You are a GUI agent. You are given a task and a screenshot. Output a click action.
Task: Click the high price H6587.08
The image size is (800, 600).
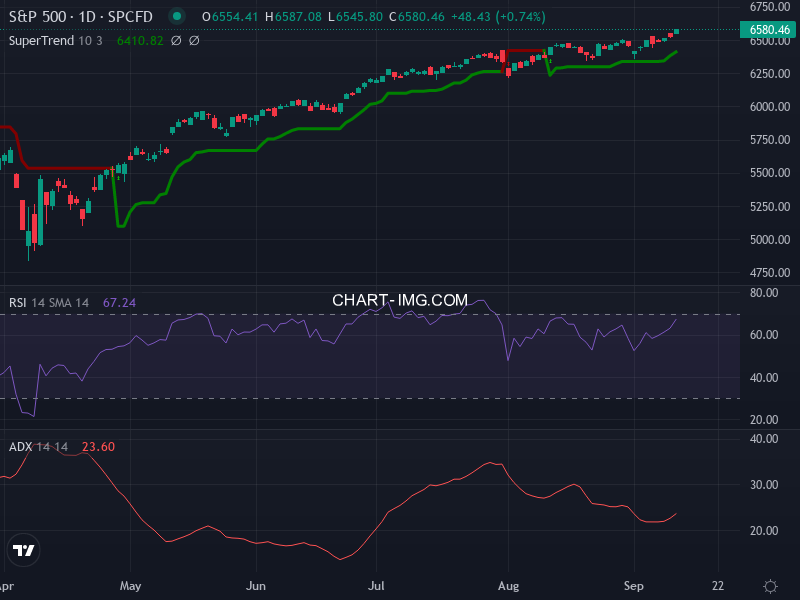tap(293, 17)
